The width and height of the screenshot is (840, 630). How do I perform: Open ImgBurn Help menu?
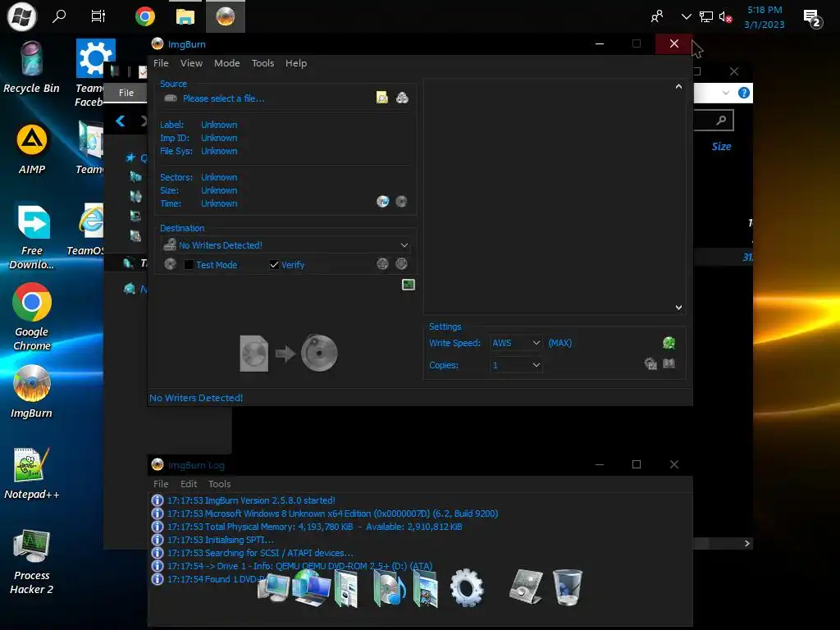point(295,63)
